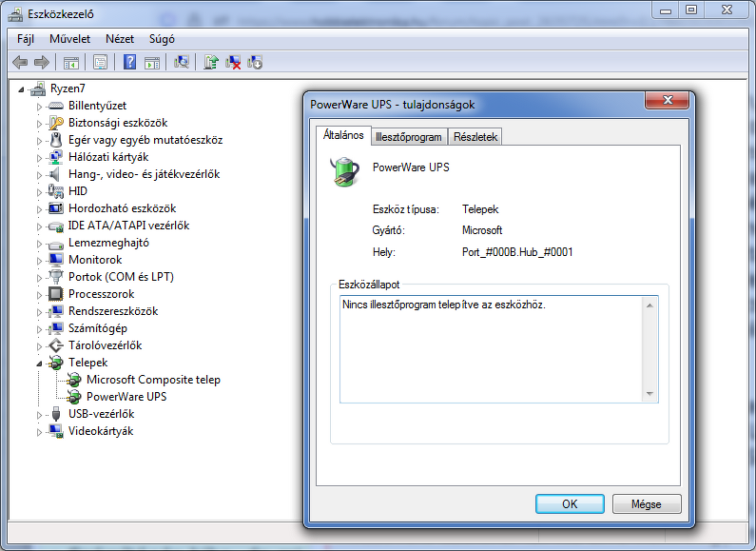Maximize the Eszközkezelő window
The width and height of the screenshot is (756, 551).
click(691, 10)
